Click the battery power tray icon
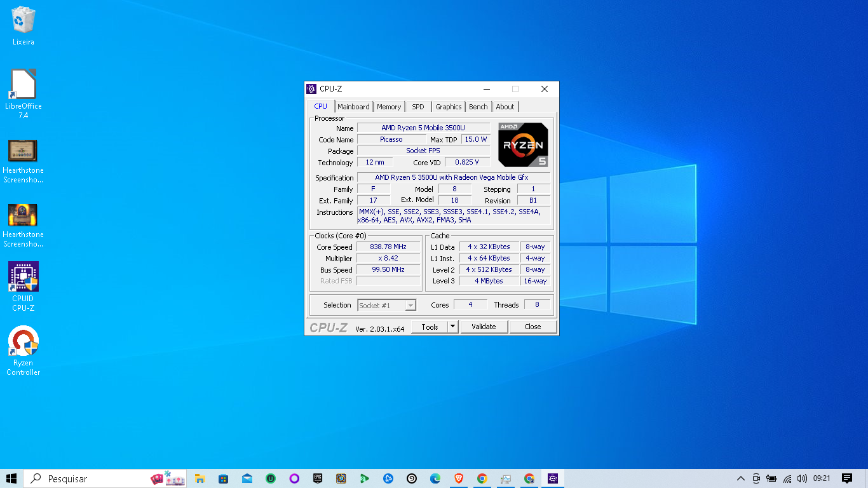This screenshot has height=488, width=868. [771, 478]
